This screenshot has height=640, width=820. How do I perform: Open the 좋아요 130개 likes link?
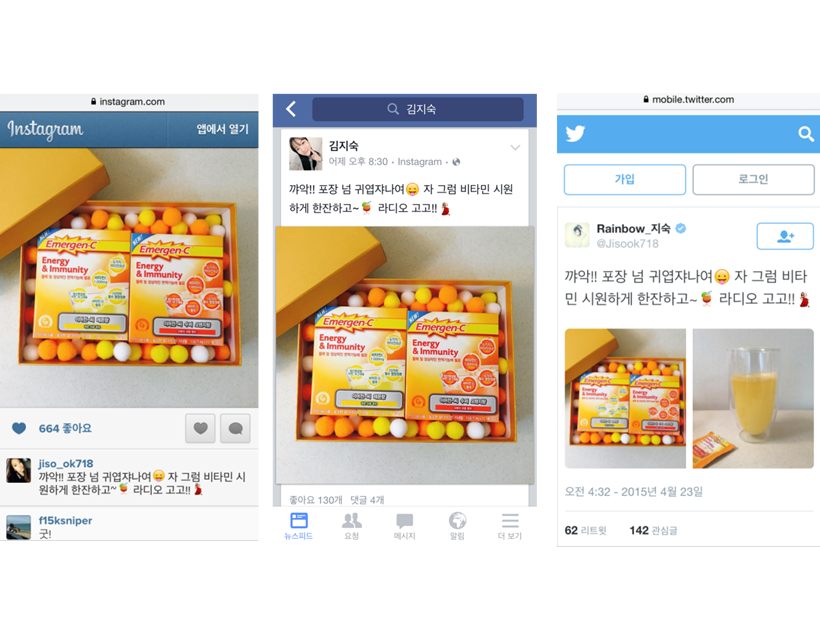(315, 500)
